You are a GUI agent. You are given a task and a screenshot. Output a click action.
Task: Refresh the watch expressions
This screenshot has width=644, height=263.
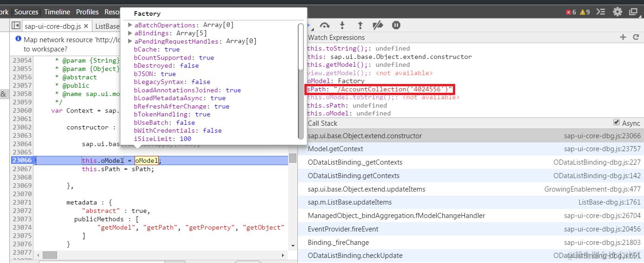(636, 37)
